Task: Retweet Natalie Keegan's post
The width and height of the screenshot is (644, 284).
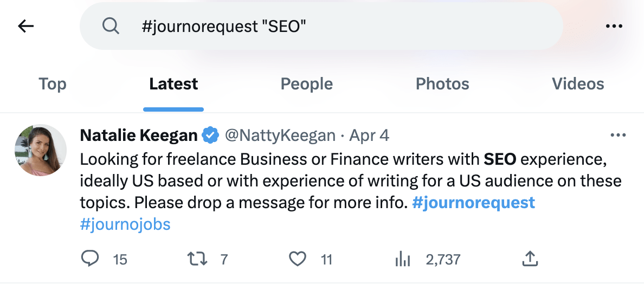Action: pos(196,259)
